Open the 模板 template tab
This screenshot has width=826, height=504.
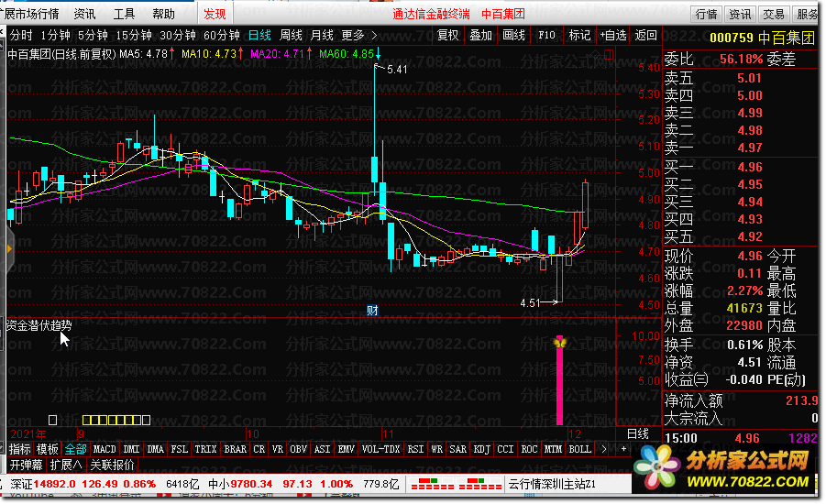click(48, 449)
